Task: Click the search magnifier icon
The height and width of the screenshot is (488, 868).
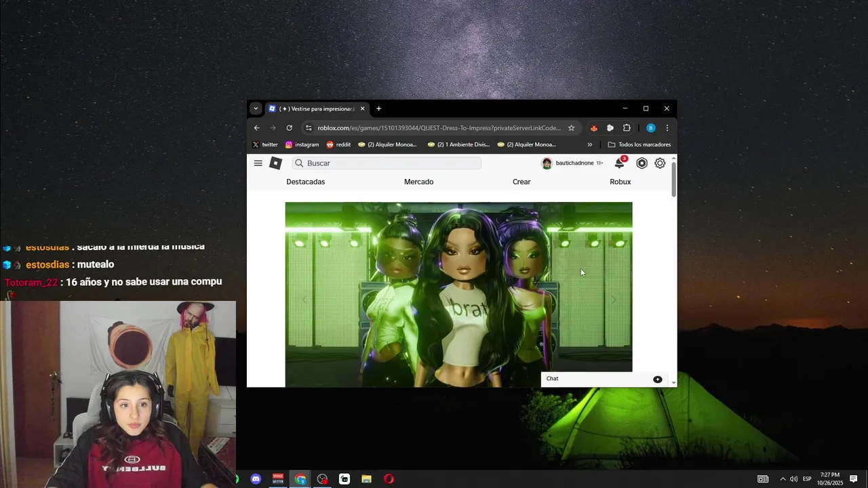Action: 299,163
